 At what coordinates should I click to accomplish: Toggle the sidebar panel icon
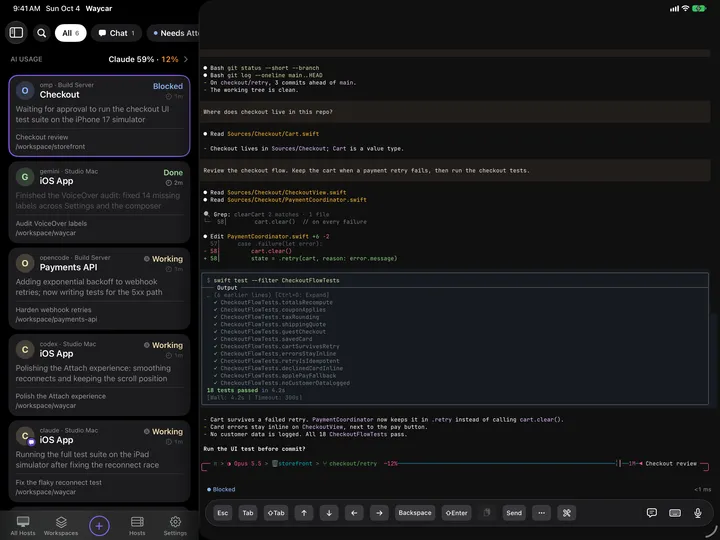point(16,33)
